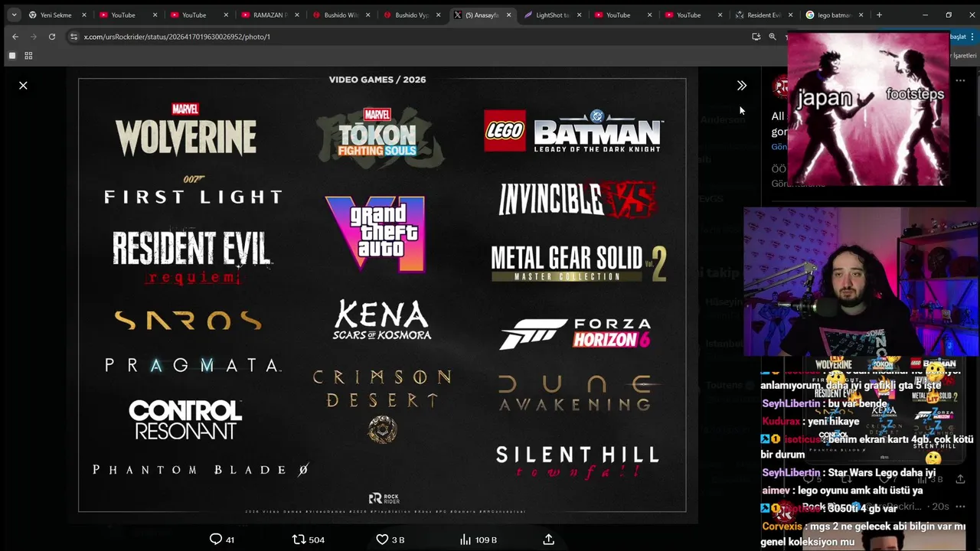Click the Resident Evil Requiem logo
This screenshot has height=551, width=980.
point(191,258)
